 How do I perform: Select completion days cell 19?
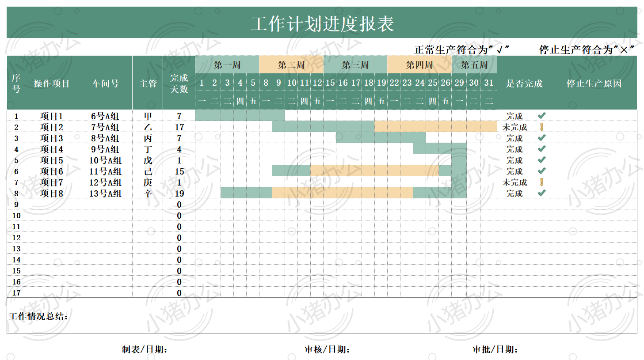coord(179,193)
